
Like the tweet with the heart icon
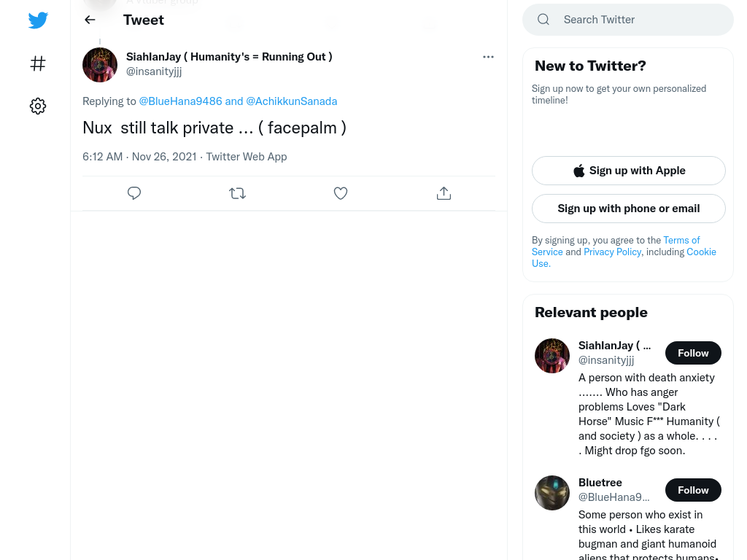340,192
